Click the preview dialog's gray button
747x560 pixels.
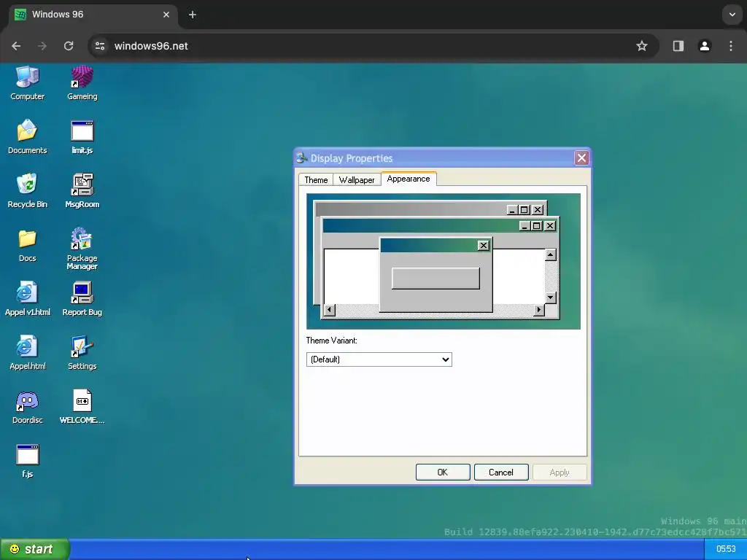(436, 278)
